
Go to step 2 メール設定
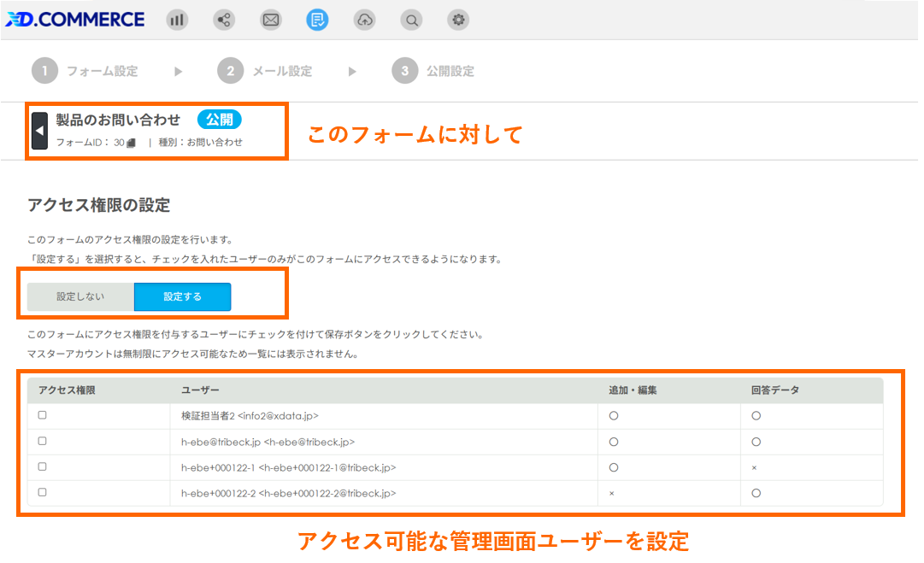coord(265,71)
